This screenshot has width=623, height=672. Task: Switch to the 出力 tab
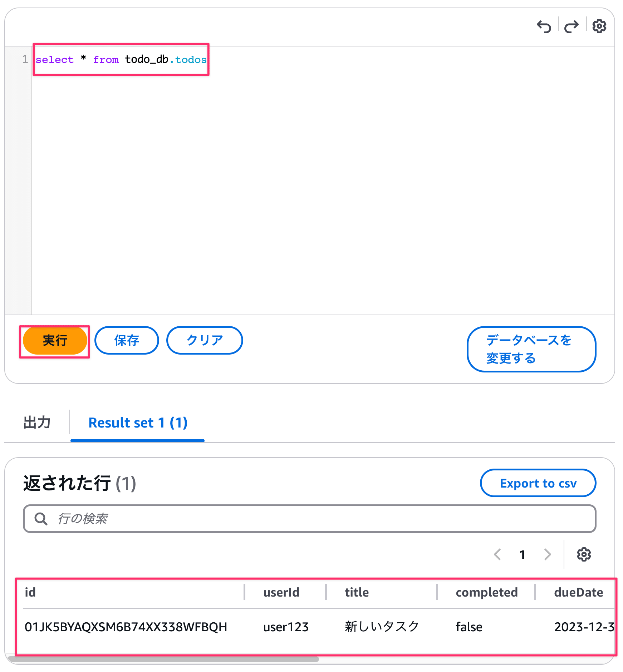tap(37, 423)
